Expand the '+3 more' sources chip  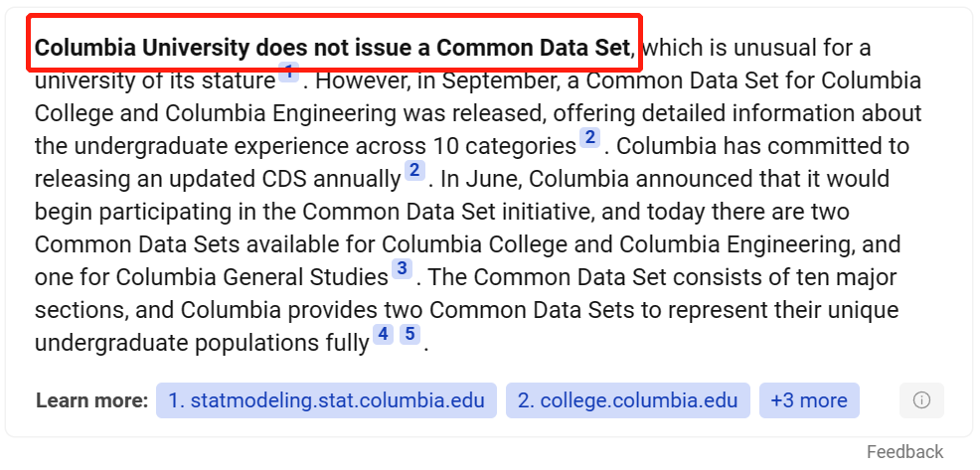click(809, 400)
